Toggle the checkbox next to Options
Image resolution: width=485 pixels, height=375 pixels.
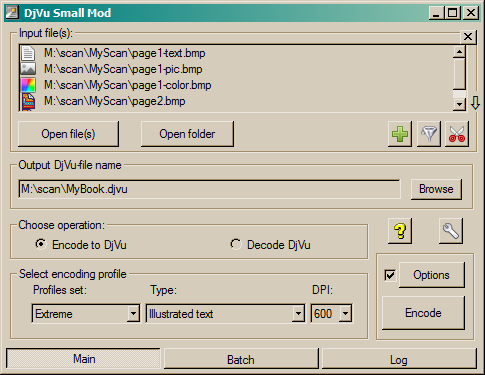click(x=390, y=275)
